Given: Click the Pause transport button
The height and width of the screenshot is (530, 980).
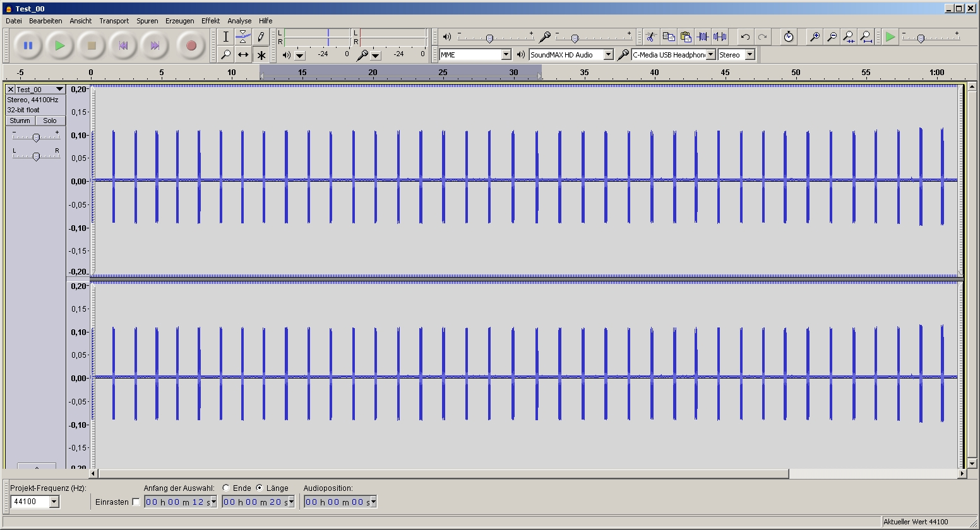Looking at the screenshot, I should pos(28,45).
